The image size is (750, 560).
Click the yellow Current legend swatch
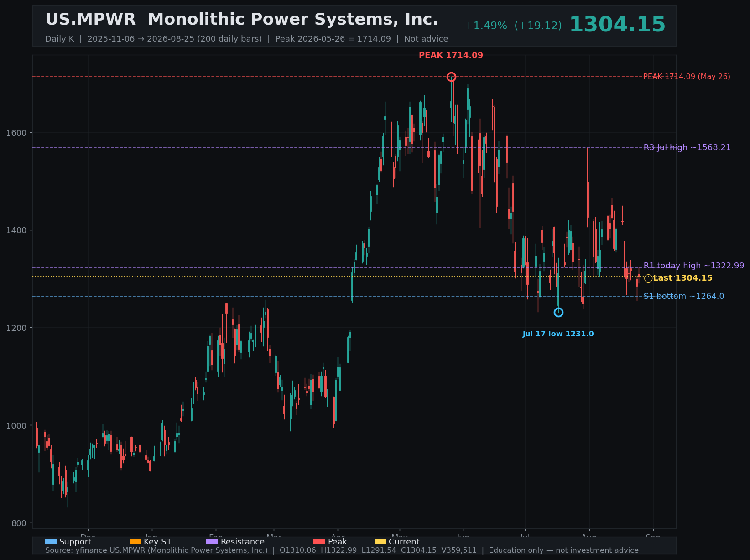[380, 542]
